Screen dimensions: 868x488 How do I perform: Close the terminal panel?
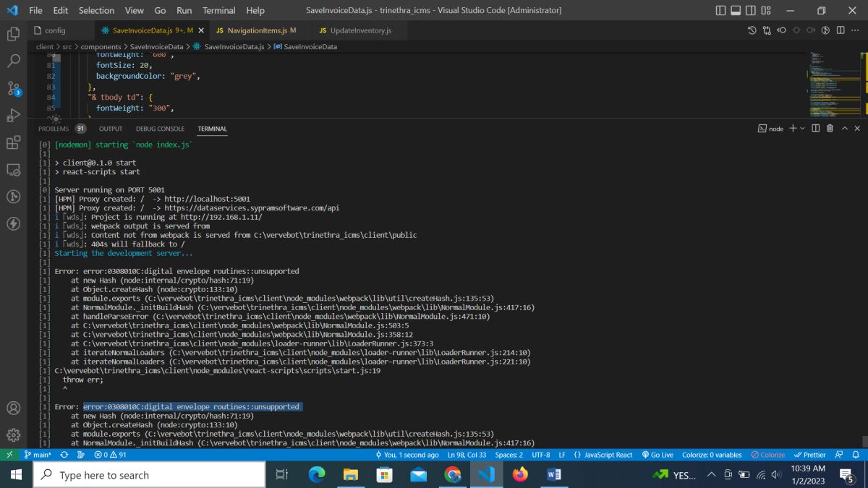pos(857,128)
